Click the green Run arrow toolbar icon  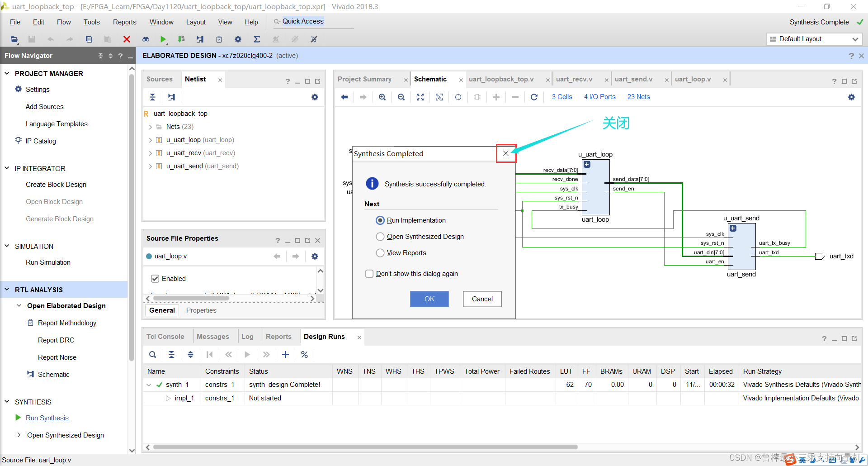click(x=163, y=39)
